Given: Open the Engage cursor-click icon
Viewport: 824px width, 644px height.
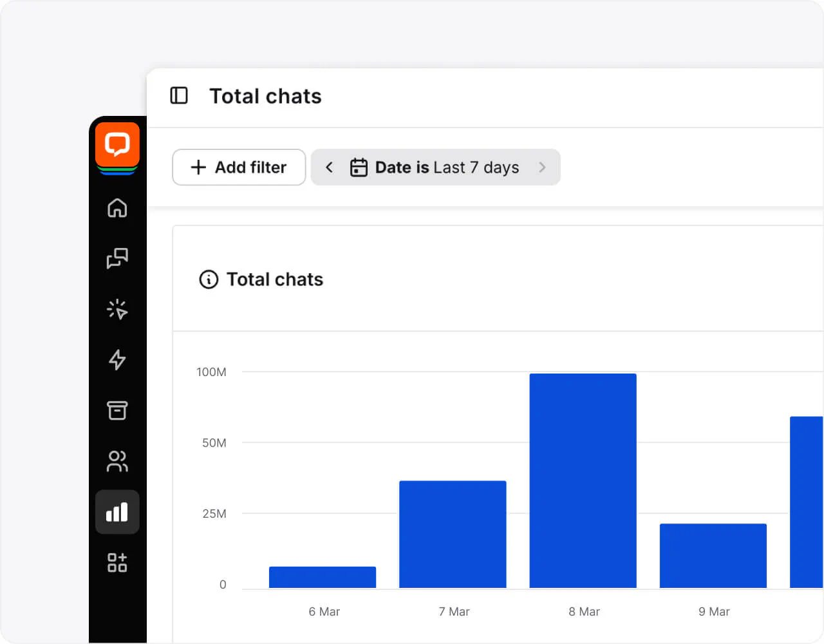Looking at the screenshot, I should point(117,309).
